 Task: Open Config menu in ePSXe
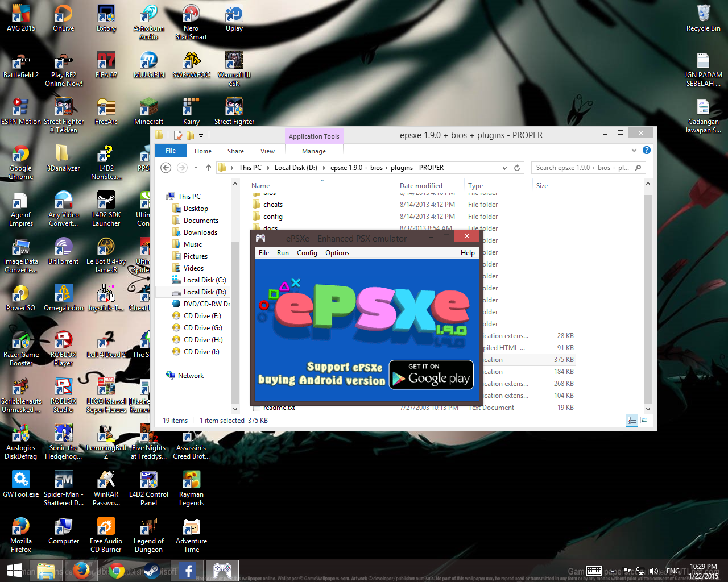tap(307, 253)
